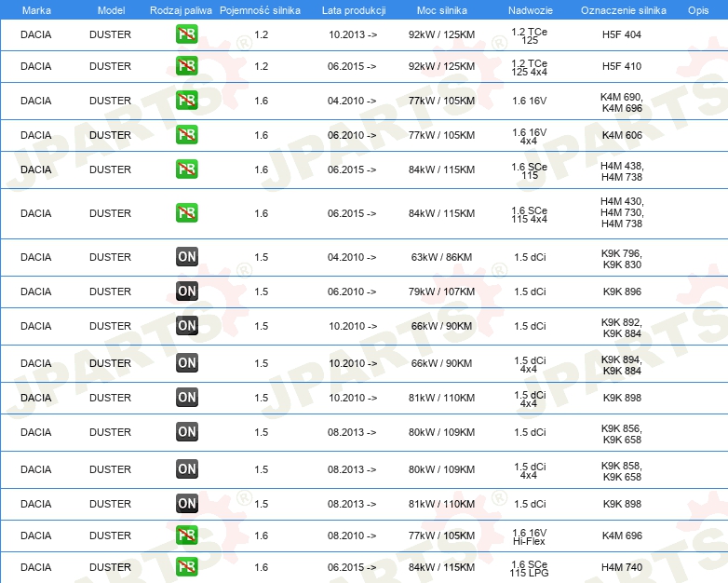Click the 79kW / 107KM power cell
Screen dimensions: 728x583
coord(441,291)
